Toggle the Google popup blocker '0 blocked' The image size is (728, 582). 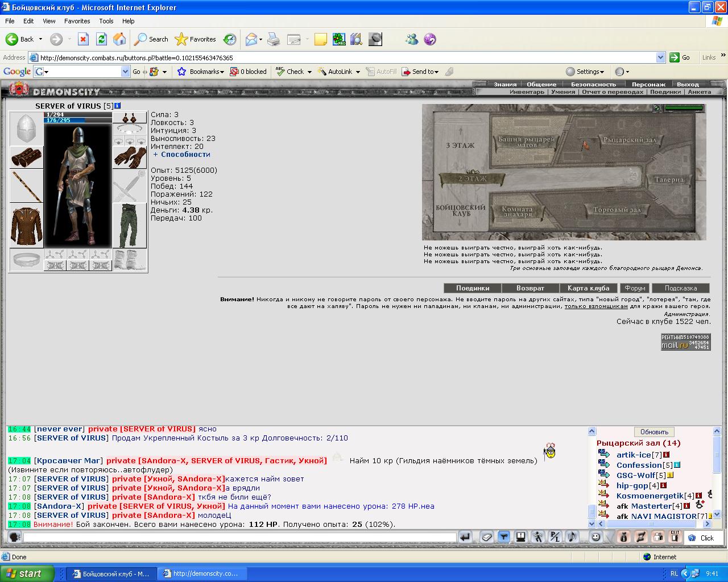(x=249, y=72)
